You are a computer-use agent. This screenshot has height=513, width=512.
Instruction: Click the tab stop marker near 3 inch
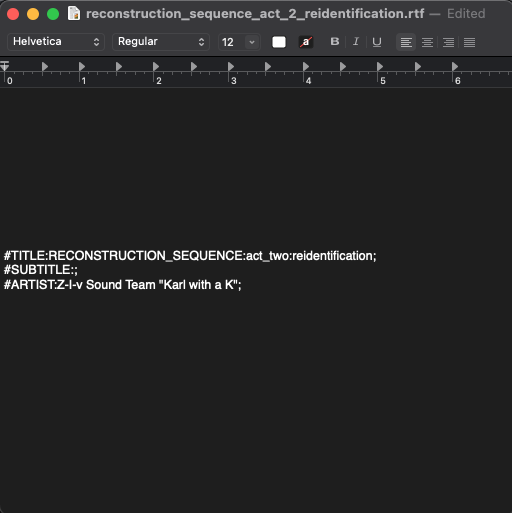[231, 66]
